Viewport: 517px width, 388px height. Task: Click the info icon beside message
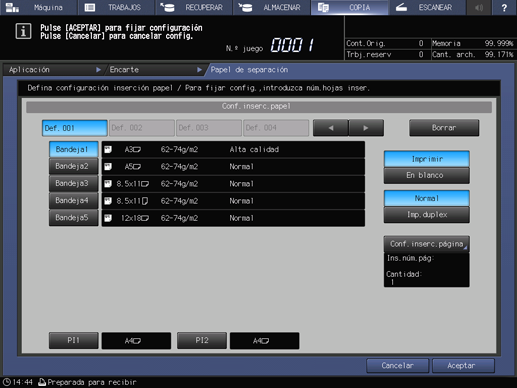[23, 32]
